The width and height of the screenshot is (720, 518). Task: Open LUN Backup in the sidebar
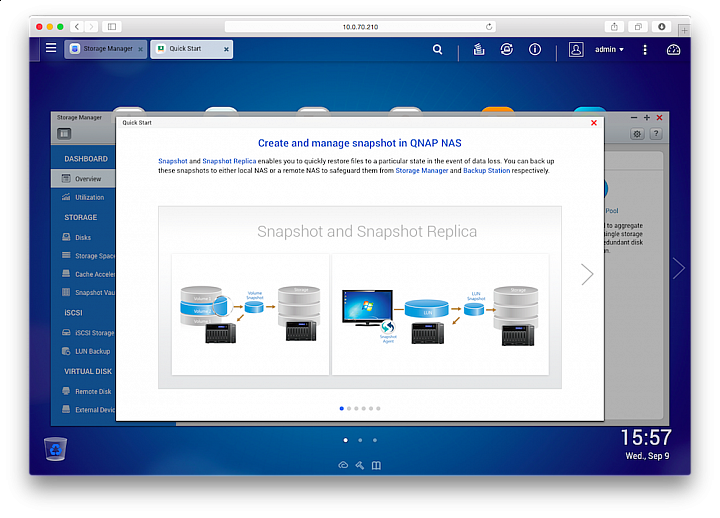pyautogui.click(x=83, y=351)
